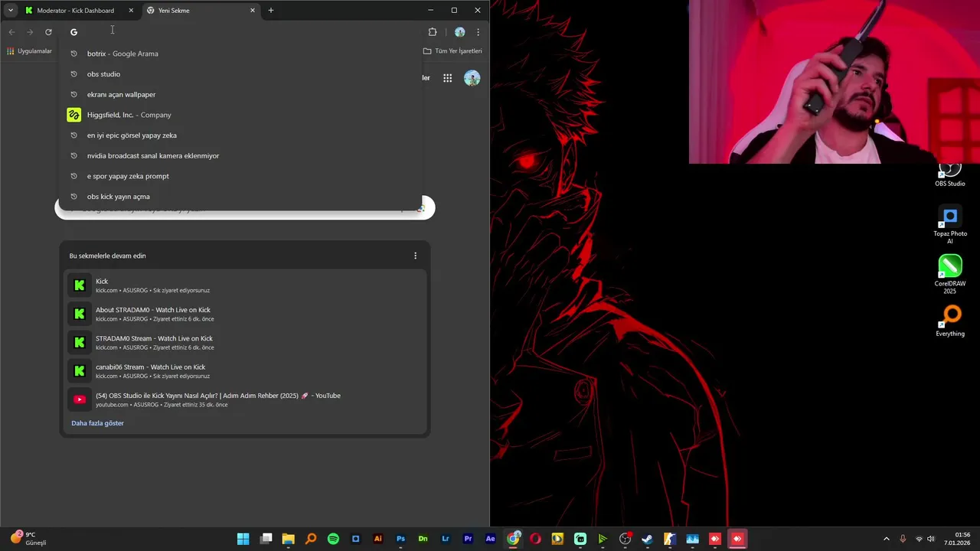Open Counter-Strike icon in taskbar
Image resolution: width=980 pixels, height=551 pixels.
[x=670, y=539]
